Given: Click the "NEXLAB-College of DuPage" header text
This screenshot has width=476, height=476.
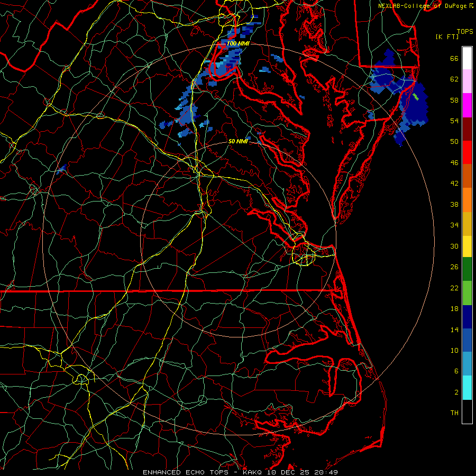Looking at the screenshot, I should pyautogui.click(x=424, y=6).
